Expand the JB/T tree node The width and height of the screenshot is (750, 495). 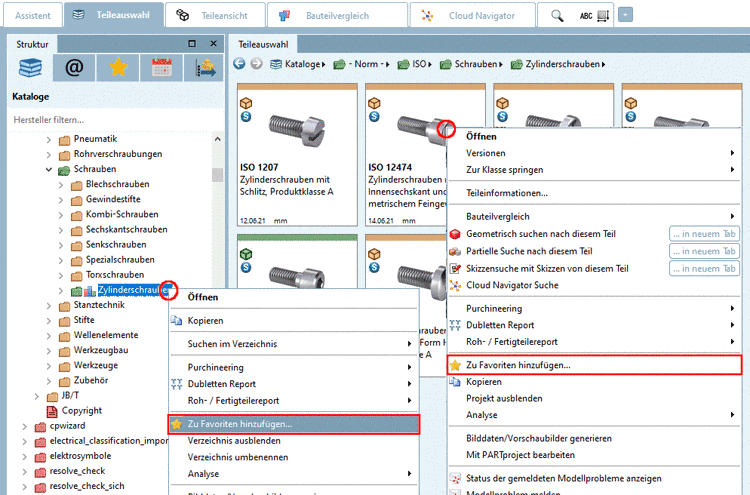tap(36, 396)
